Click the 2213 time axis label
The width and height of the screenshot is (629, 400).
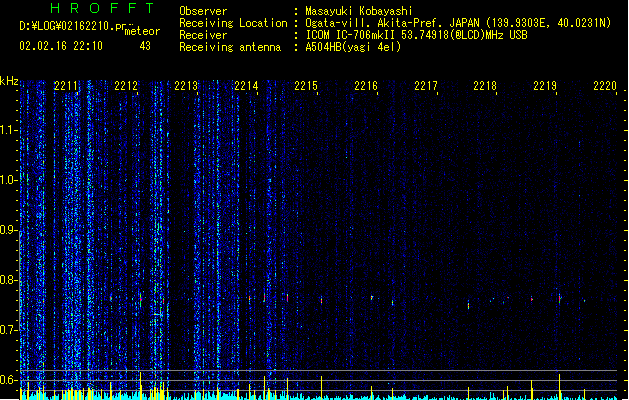click(186, 86)
